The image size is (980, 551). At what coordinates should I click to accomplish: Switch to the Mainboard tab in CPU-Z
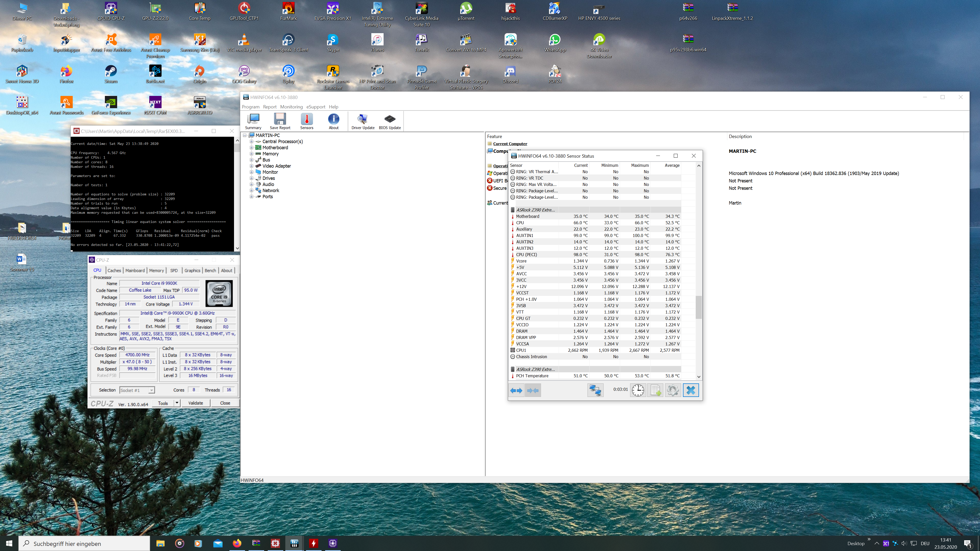pos(135,270)
